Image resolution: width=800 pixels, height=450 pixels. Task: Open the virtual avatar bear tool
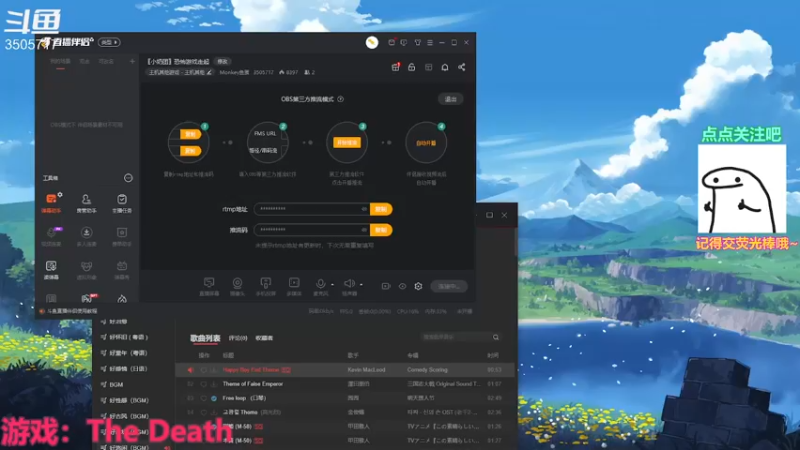pyautogui.click(x=86, y=269)
